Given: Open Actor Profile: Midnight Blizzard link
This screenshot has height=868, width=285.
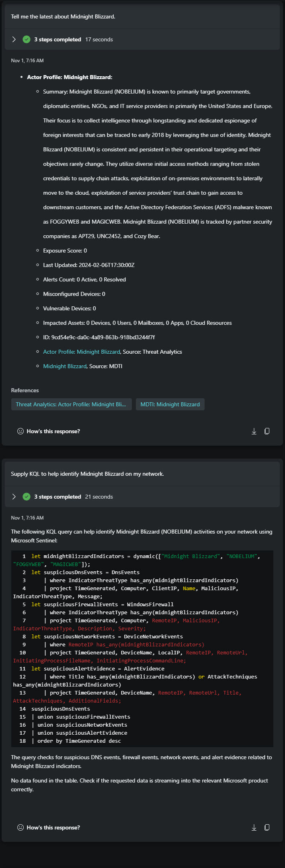Looking at the screenshot, I should [x=82, y=352].
